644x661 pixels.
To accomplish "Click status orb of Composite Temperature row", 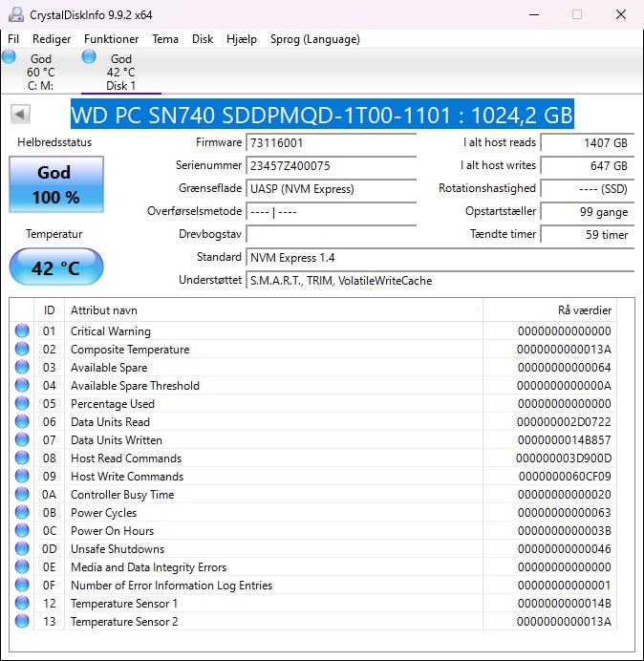I will 22,349.
